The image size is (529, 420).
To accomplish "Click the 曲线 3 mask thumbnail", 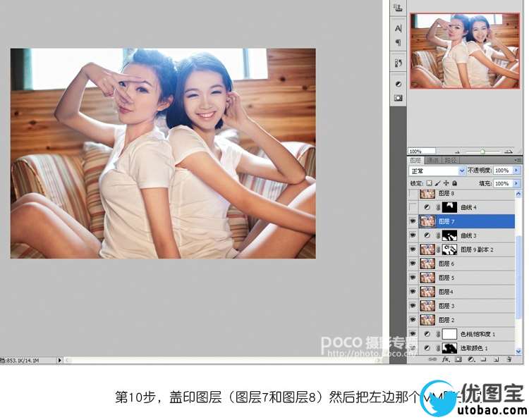I will coord(449,235).
